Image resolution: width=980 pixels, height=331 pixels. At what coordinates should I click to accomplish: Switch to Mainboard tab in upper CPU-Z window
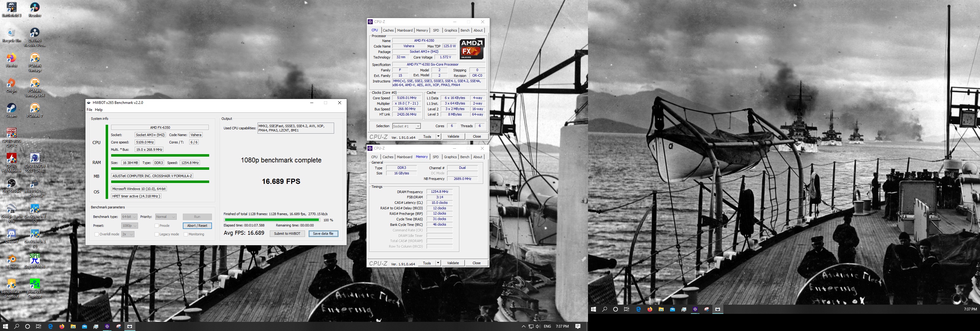tap(405, 30)
